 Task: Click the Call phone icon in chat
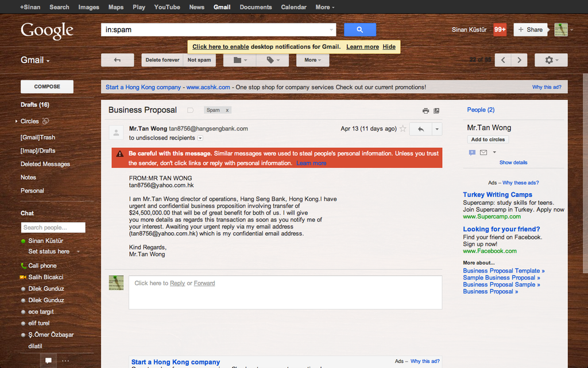pyautogui.click(x=24, y=266)
